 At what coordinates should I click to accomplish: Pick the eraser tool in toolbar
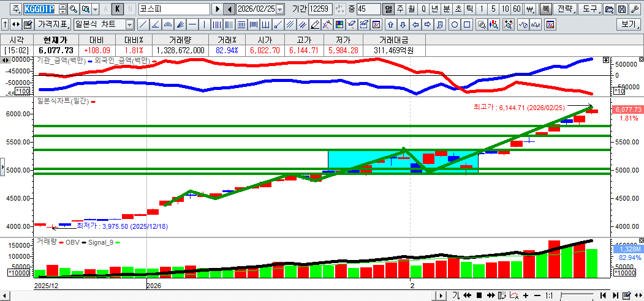(x=315, y=24)
